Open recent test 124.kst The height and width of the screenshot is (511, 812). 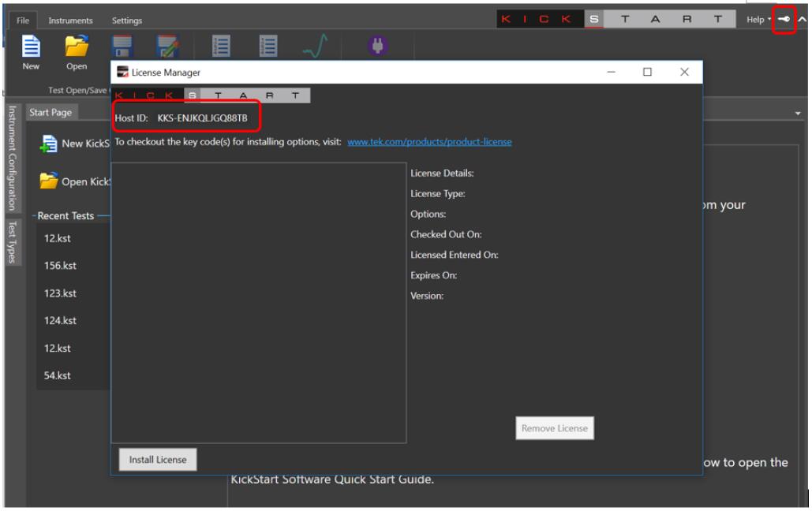pos(60,320)
